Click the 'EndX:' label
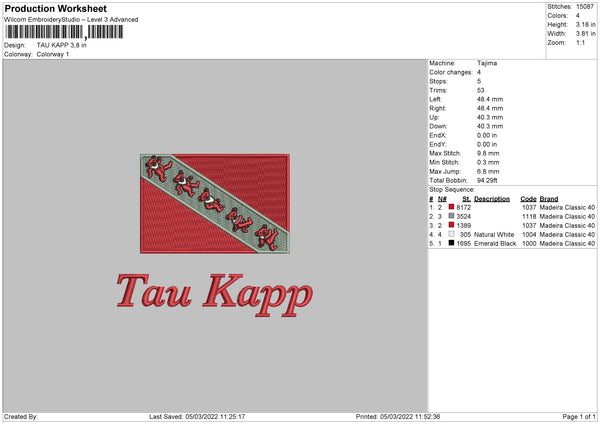Screen dimensions: 600x424 pyautogui.click(x=438, y=135)
